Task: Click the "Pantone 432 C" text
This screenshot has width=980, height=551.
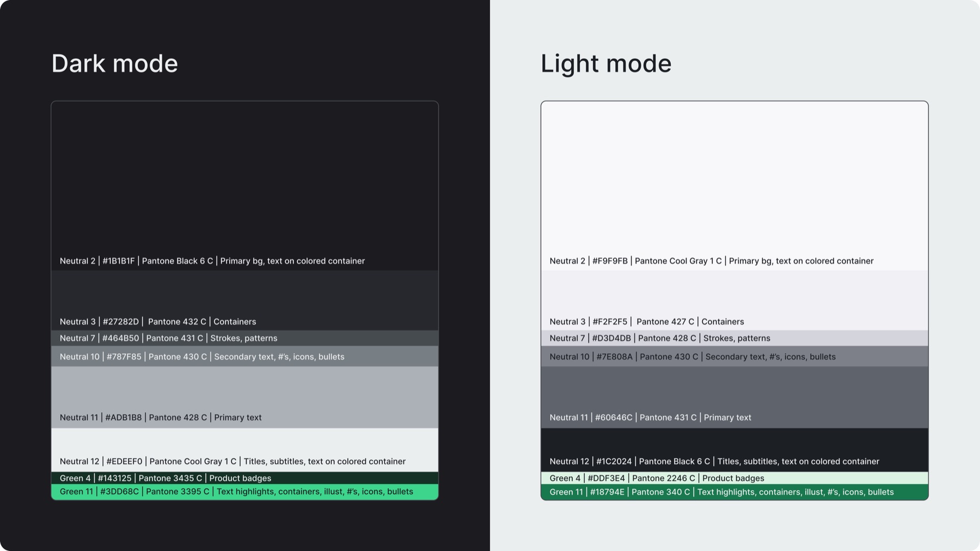Action: click(x=177, y=322)
